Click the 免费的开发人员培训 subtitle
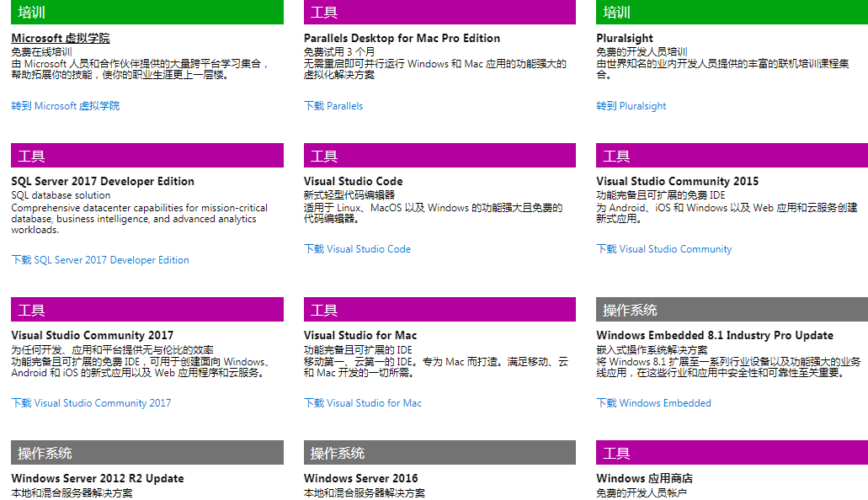 (x=642, y=52)
